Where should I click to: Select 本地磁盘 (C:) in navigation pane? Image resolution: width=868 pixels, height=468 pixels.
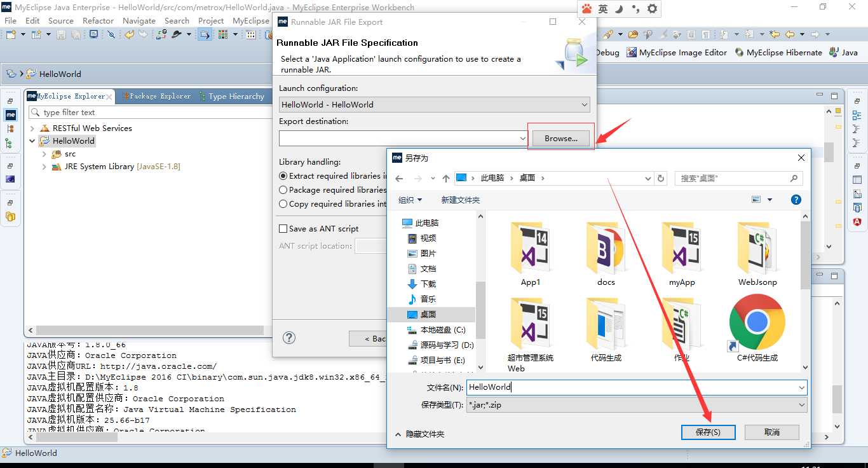pos(436,330)
